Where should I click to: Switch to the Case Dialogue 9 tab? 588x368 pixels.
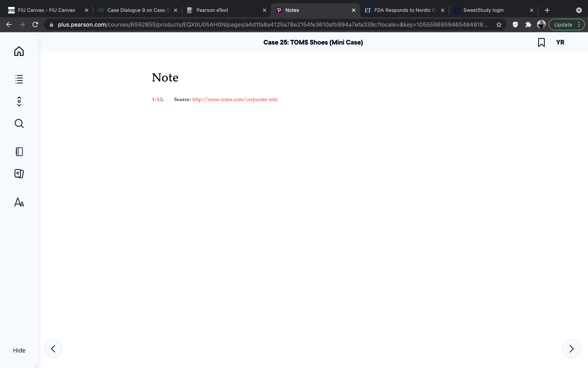click(137, 10)
